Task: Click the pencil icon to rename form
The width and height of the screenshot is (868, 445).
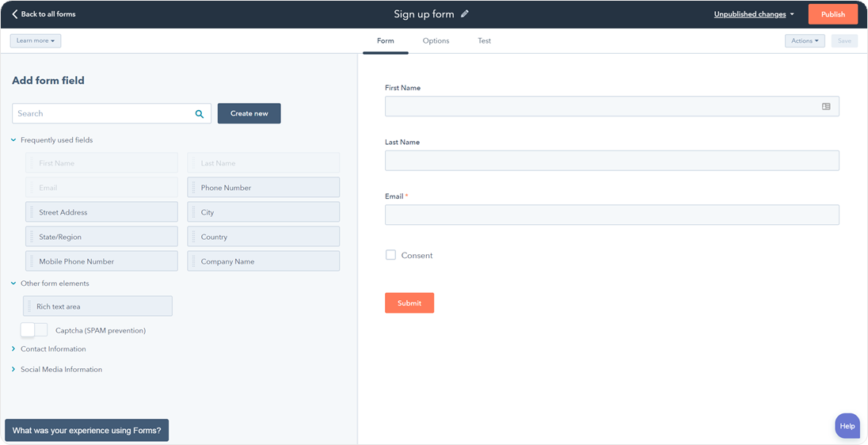Action: [x=465, y=14]
